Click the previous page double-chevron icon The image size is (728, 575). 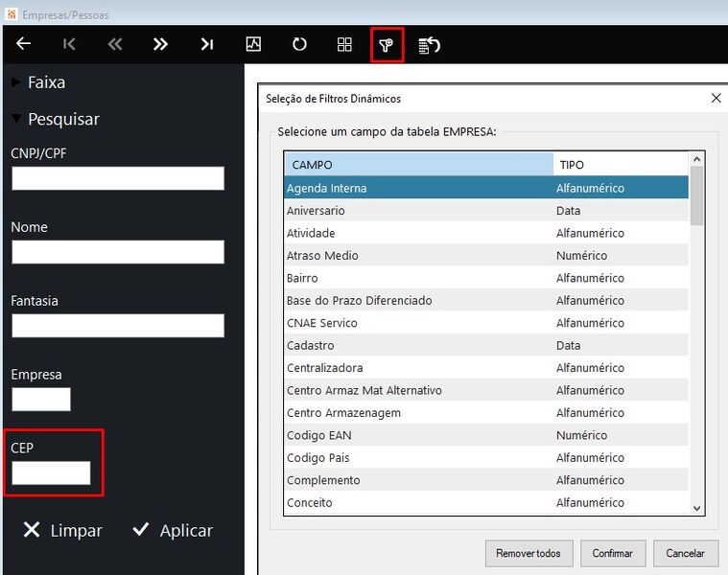coord(115,44)
